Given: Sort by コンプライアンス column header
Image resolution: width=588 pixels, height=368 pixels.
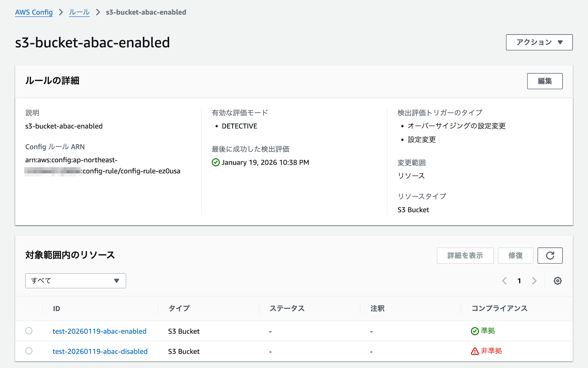Looking at the screenshot, I should [x=499, y=308].
